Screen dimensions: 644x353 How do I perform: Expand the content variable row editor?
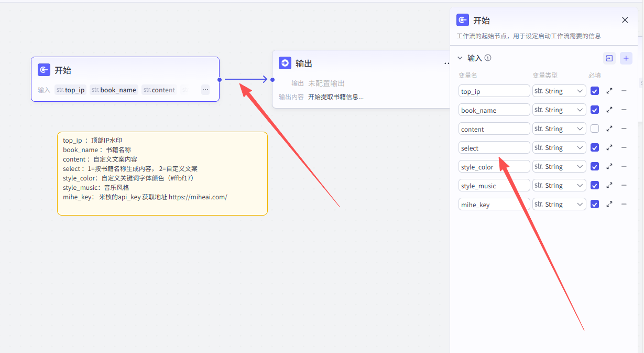[x=609, y=129]
